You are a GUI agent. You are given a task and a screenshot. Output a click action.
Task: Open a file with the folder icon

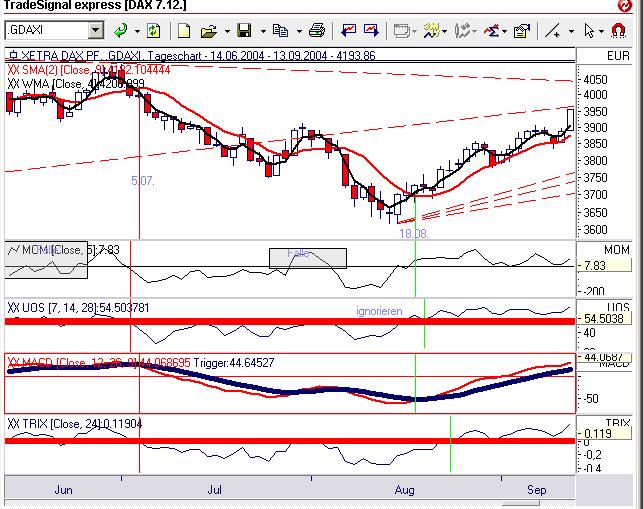pyautogui.click(x=209, y=31)
